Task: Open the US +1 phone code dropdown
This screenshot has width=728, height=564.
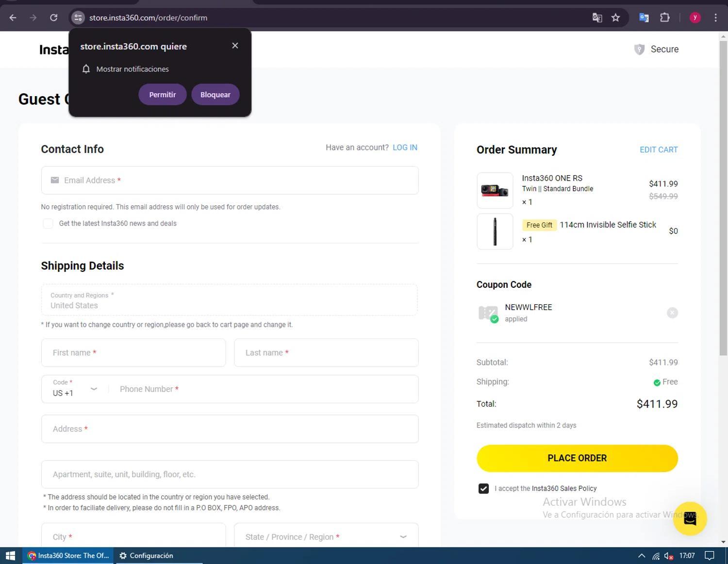Action: click(x=75, y=389)
